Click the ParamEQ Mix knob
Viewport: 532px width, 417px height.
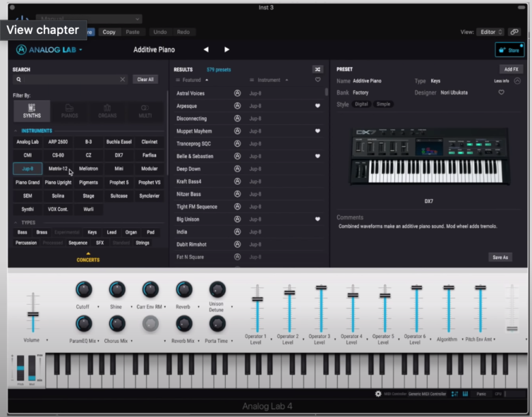83,324
